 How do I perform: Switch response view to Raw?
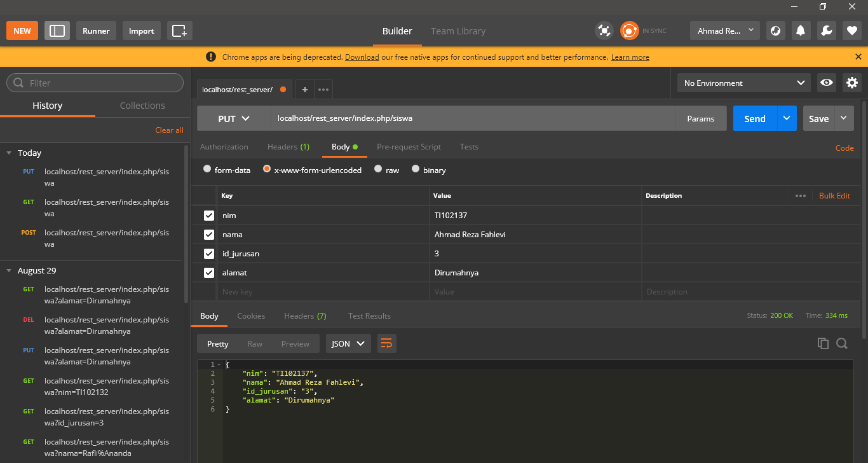[255, 343]
